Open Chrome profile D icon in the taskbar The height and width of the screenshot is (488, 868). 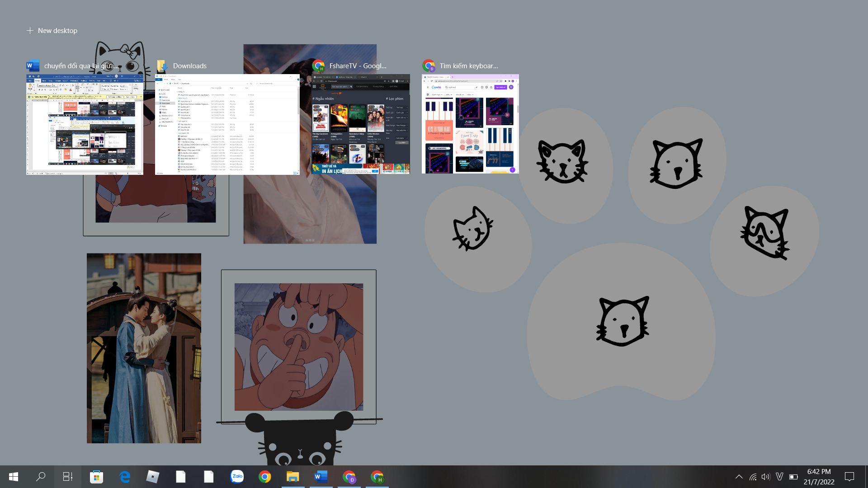[x=349, y=477]
